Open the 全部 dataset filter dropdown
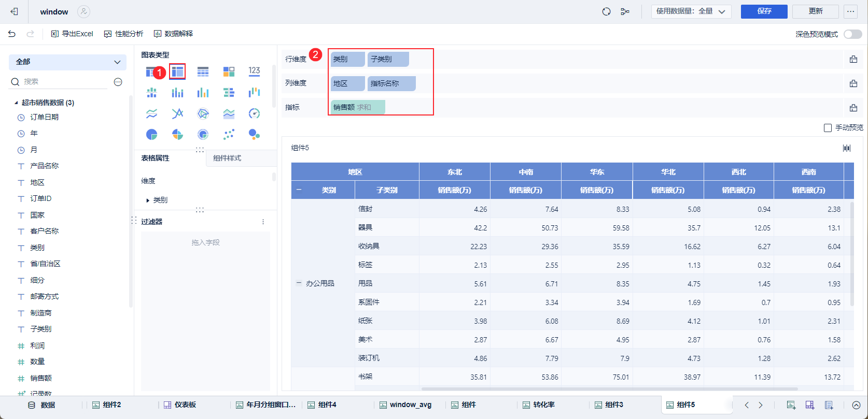 tap(67, 62)
